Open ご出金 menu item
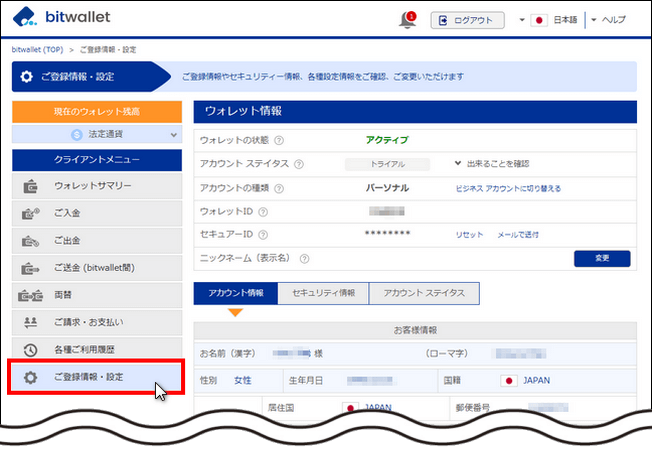Image resolution: width=652 pixels, height=451 pixels. pos(97,240)
